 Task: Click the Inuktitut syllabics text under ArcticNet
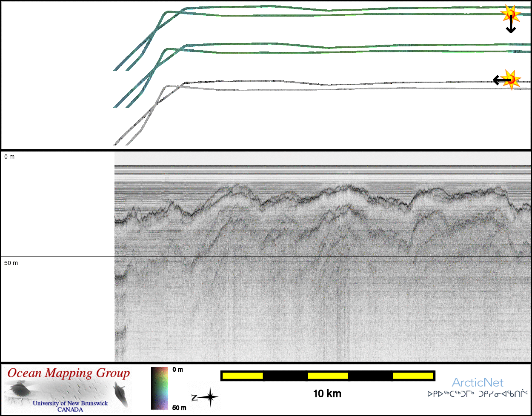[x=478, y=394]
